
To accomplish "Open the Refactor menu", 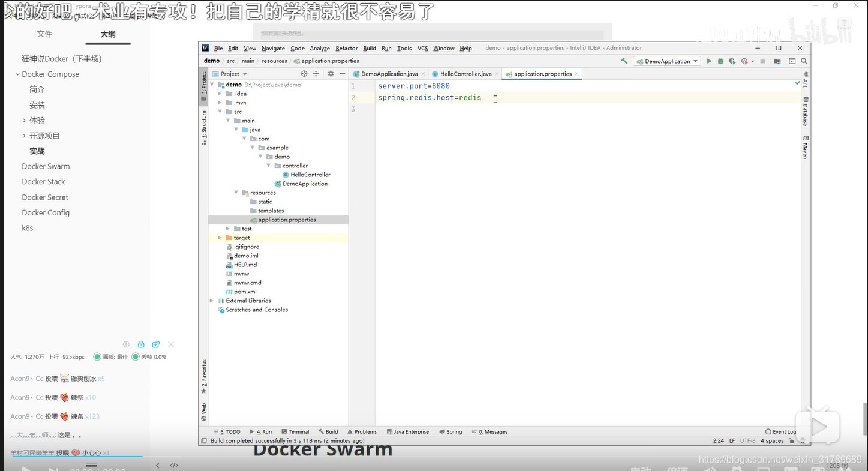I will (347, 48).
